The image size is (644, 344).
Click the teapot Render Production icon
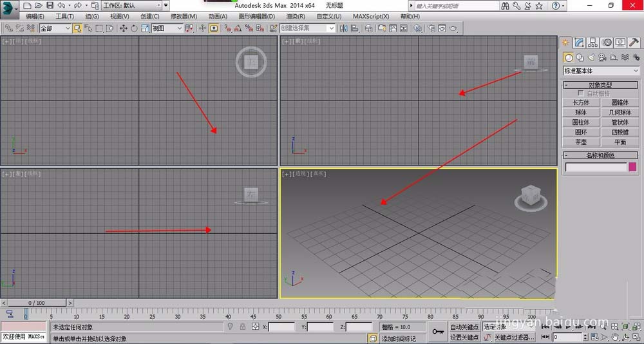coord(453,28)
